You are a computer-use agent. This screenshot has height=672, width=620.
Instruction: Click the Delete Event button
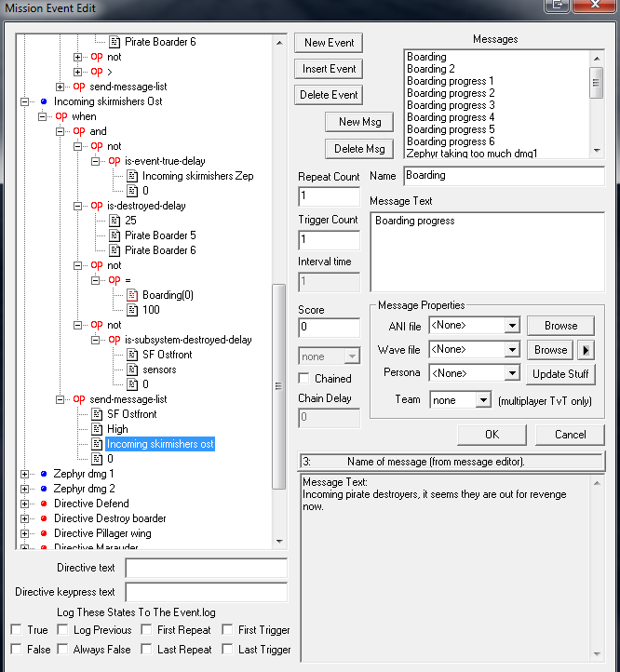coord(329,95)
